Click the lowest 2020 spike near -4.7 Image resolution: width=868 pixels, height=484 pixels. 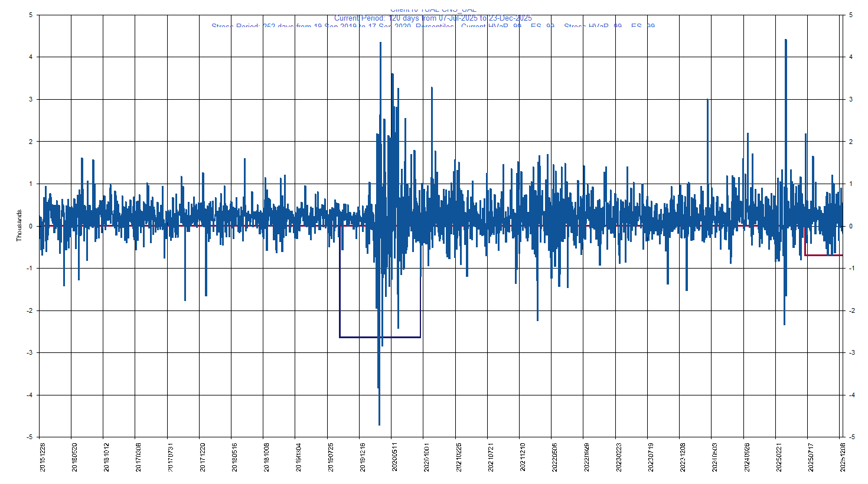click(379, 422)
